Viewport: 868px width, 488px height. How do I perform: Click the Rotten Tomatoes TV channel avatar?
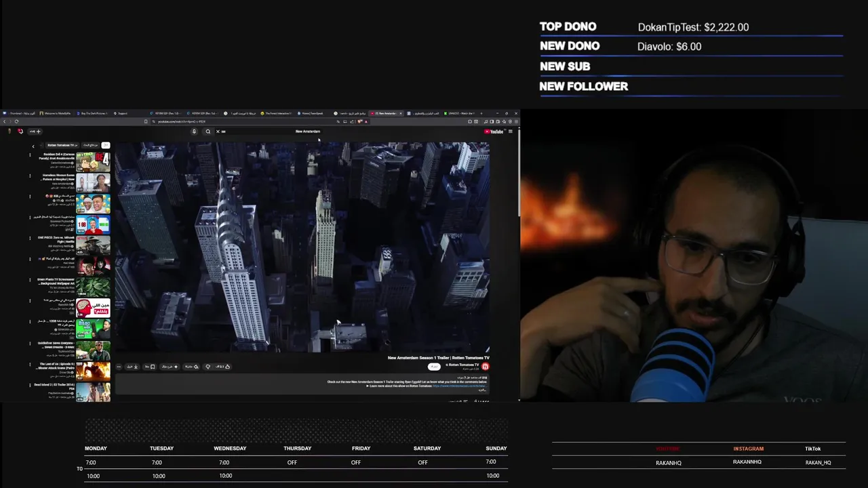point(485,367)
